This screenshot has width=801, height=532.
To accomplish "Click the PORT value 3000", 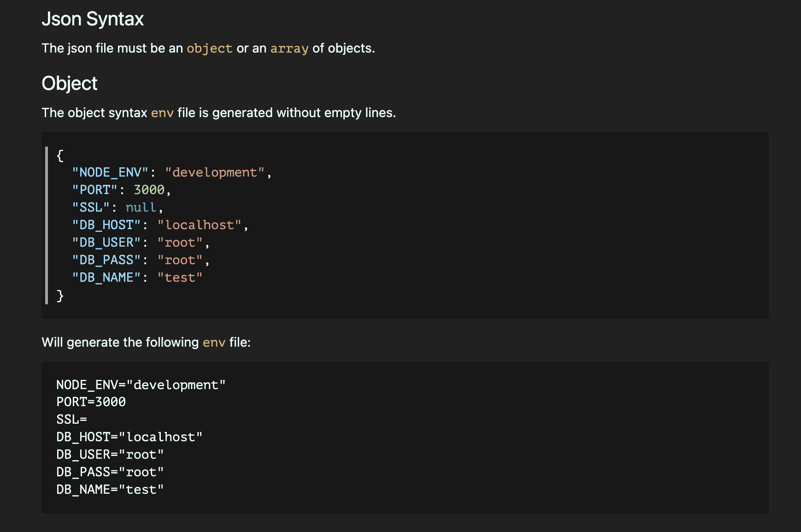I will [x=149, y=189].
